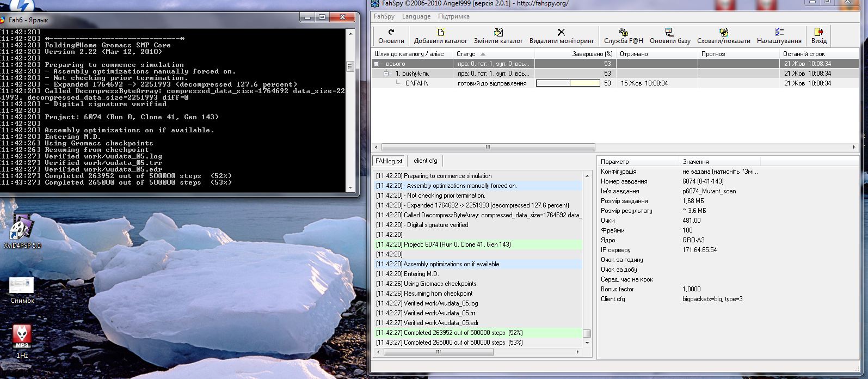Screen dimensions: 868x379
Task: Open the Language menu
Action: (416, 16)
